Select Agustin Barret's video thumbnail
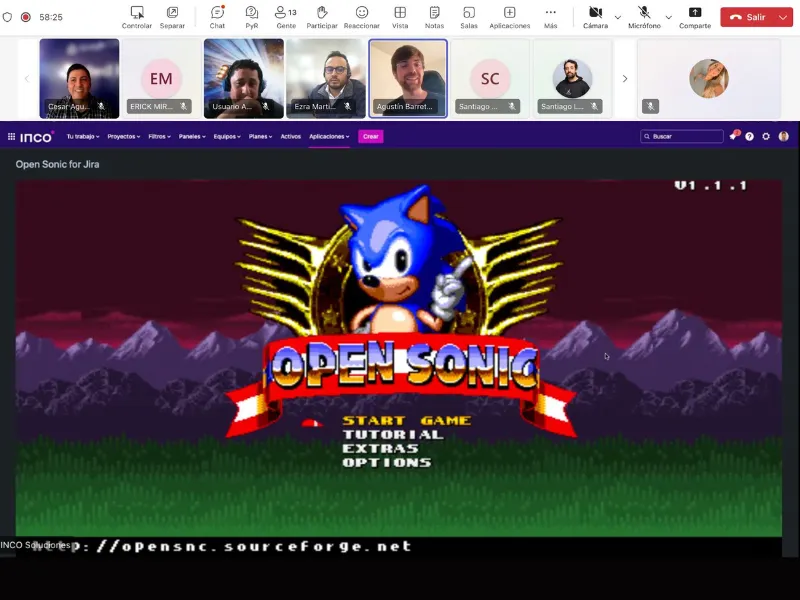800x600 pixels. click(x=407, y=78)
